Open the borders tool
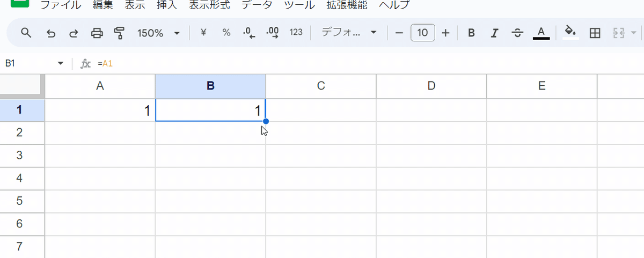Screen dimensions: 644x258 (x=595, y=33)
